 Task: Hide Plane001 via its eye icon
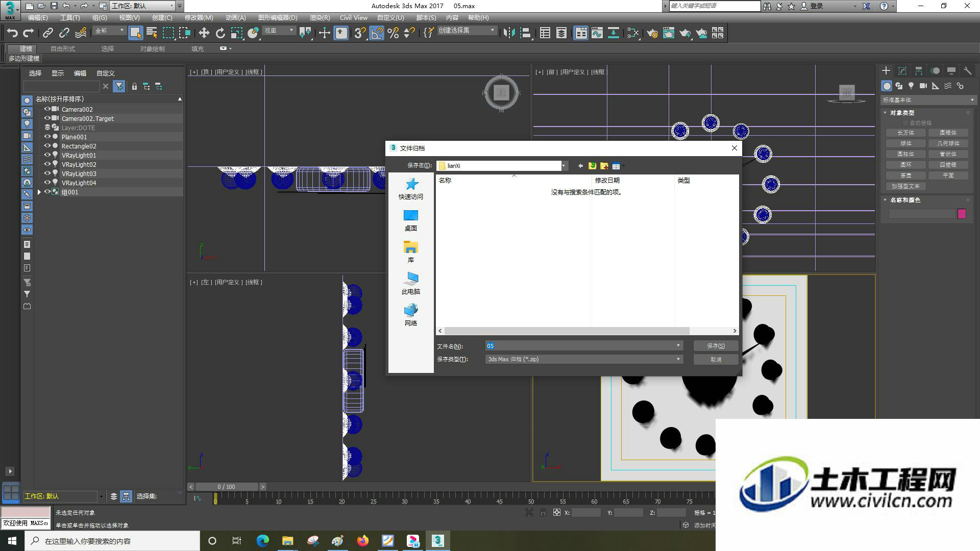47,137
